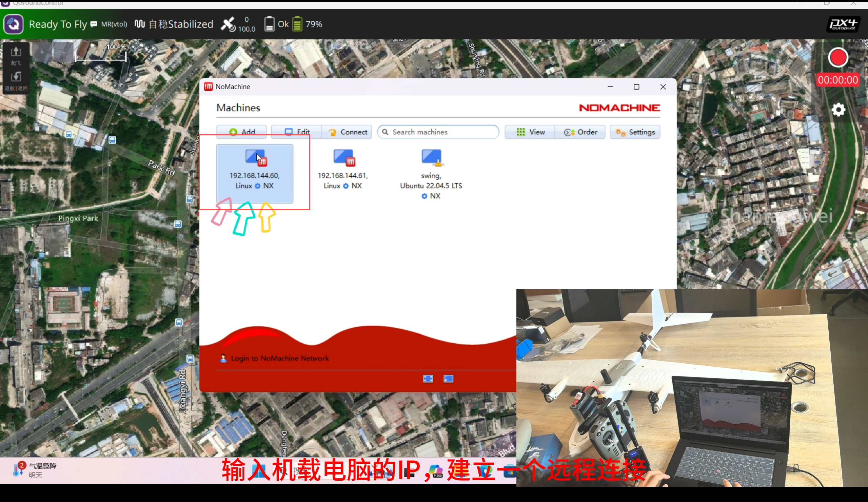
Task: Open the Windows Start button in taskbar
Action: (x=259, y=471)
